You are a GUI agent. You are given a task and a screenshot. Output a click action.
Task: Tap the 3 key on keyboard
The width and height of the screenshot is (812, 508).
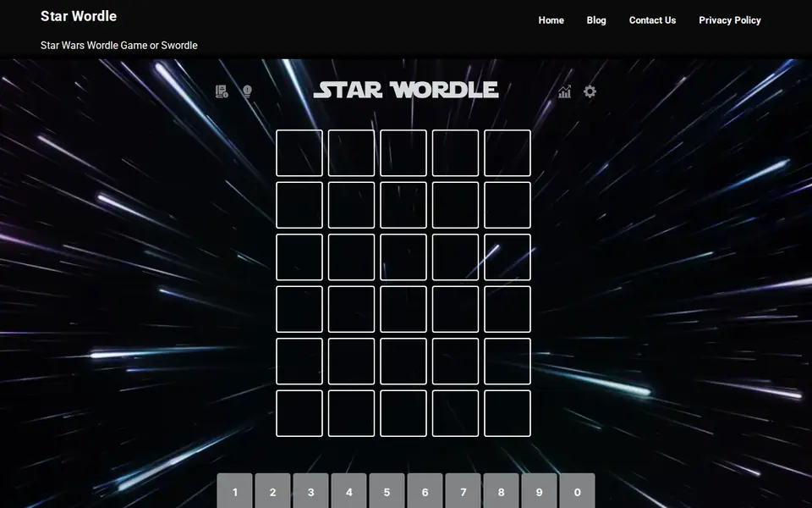click(310, 491)
